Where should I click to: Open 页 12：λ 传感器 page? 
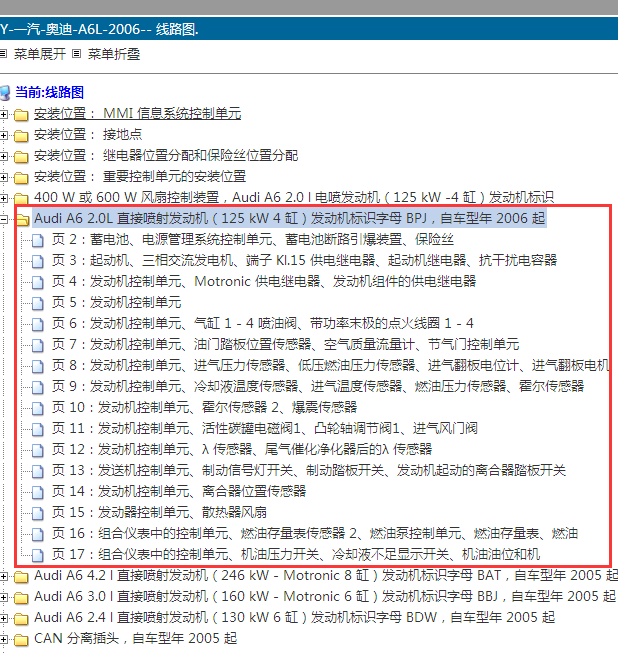(242, 449)
